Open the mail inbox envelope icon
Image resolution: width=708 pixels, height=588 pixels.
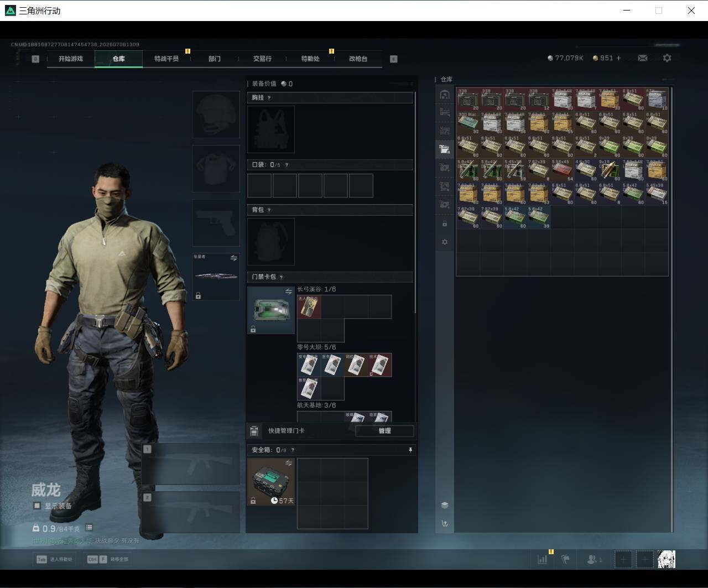click(643, 58)
